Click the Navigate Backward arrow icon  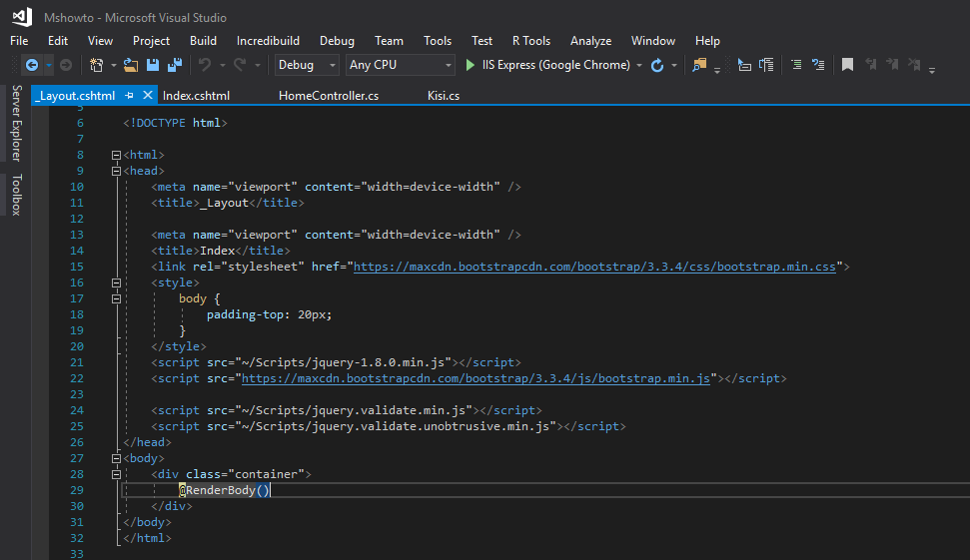(32, 65)
